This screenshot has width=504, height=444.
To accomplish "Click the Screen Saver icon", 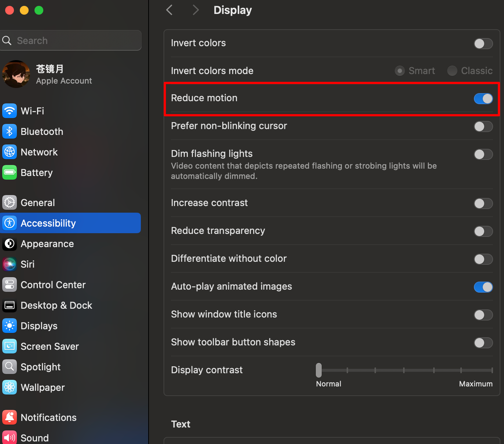I will (x=10, y=346).
